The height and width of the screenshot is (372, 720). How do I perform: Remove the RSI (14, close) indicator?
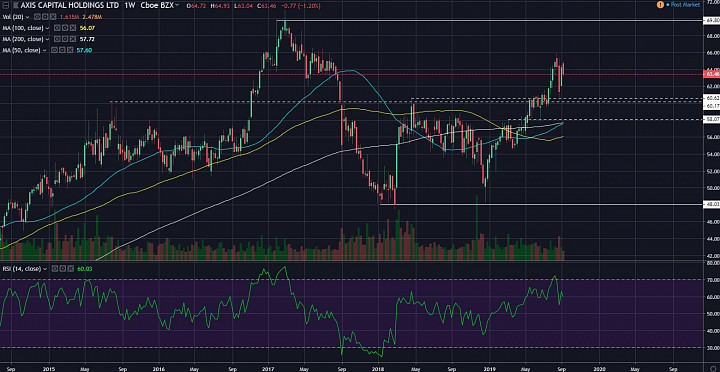(70, 269)
